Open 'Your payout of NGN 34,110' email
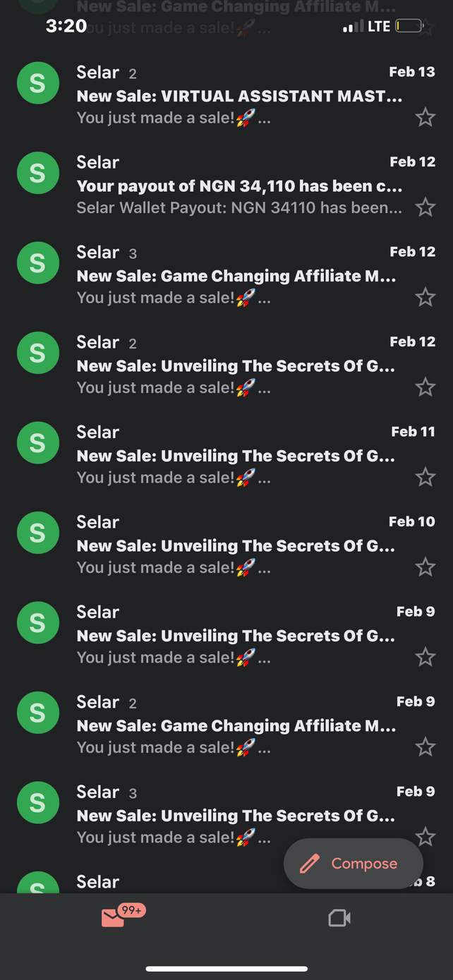This screenshot has height=980, width=453. (x=238, y=186)
